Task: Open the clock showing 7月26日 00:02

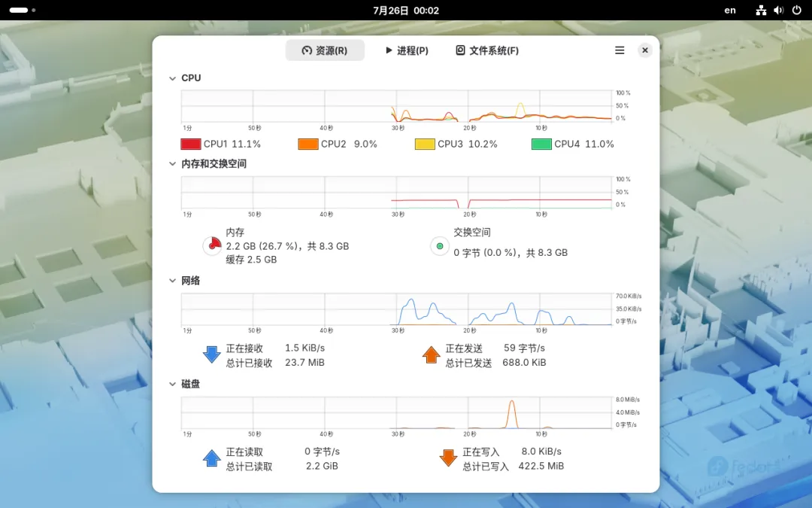Action: pos(406,11)
